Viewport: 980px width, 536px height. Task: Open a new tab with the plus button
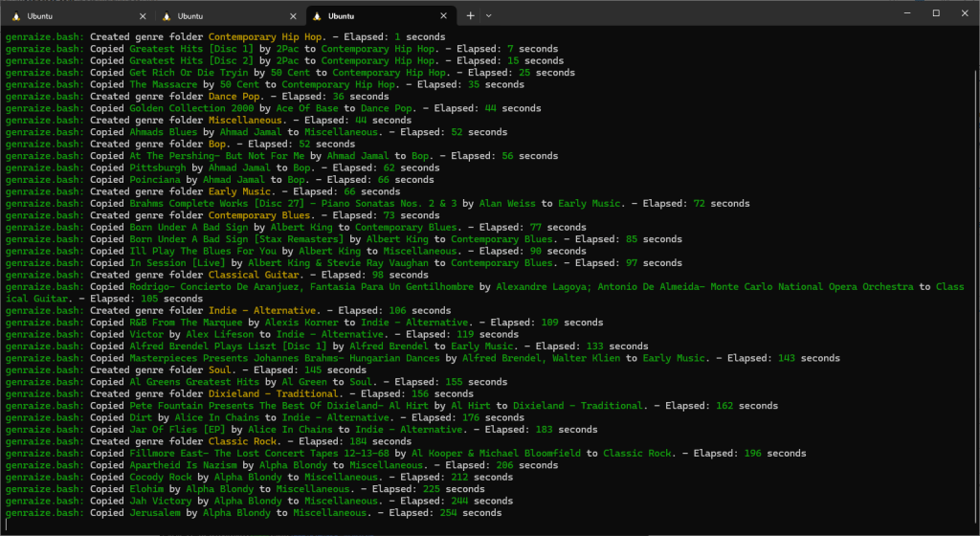(470, 16)
